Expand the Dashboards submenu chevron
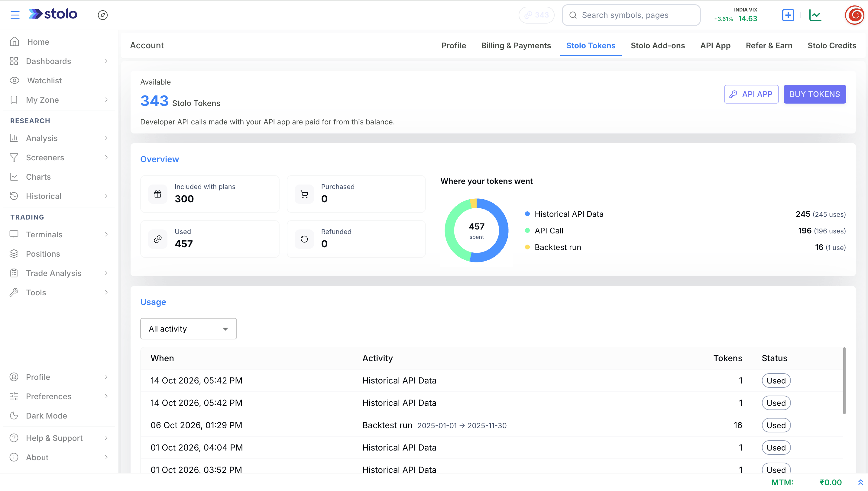This screenshot has width=868, height=491. 106,61
